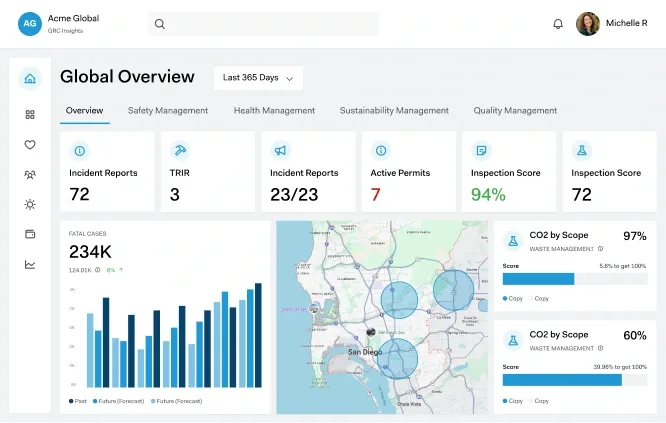This screenshot has width=666, height=423.
Task: Expand the Last 365 Days dropdown
Action: (258, 78)
